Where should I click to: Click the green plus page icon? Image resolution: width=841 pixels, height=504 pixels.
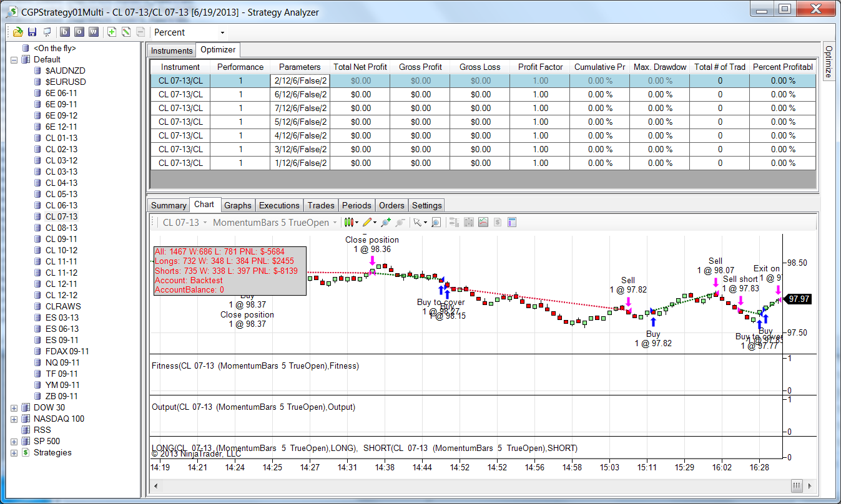[112, 32]
